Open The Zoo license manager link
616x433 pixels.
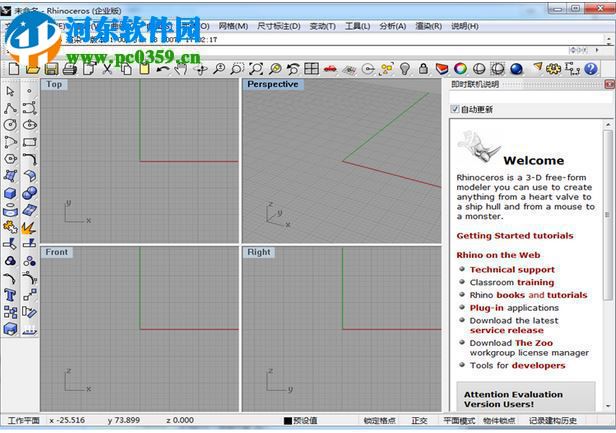pos(534,343)
